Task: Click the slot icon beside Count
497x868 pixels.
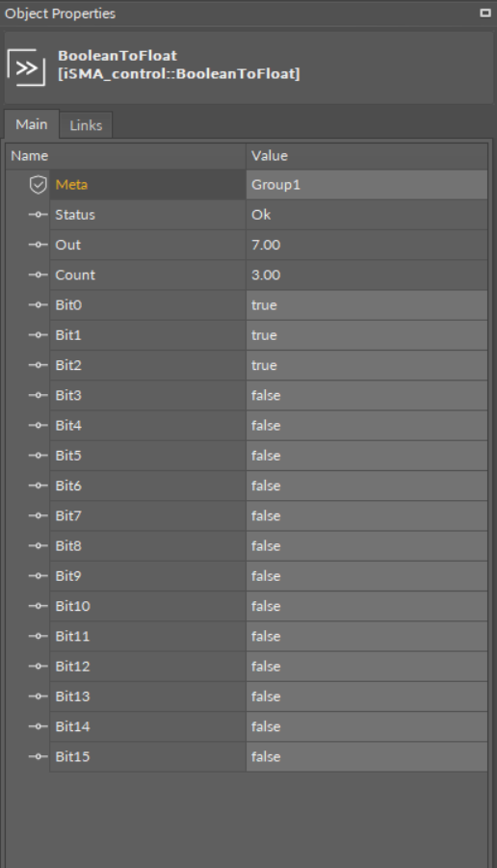Action: click(x=38, y=276)
